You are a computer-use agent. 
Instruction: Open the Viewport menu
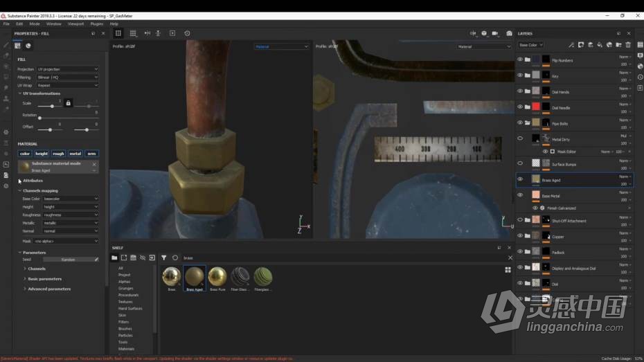(75, 24)
